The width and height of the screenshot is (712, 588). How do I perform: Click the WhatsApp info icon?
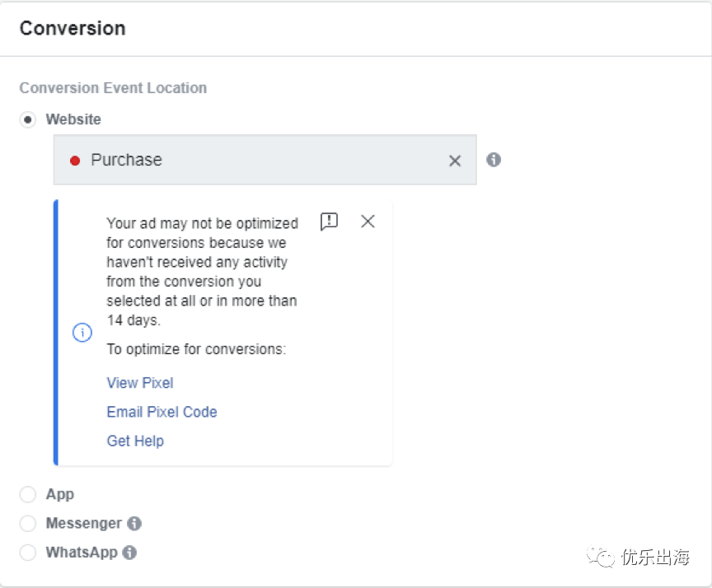129,553
